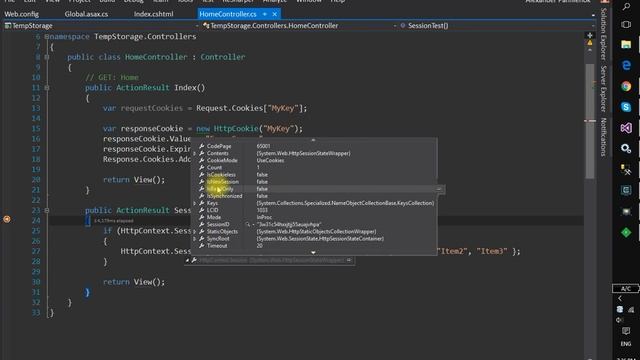Pin the IsReadOnly row to source

point(439,189)
